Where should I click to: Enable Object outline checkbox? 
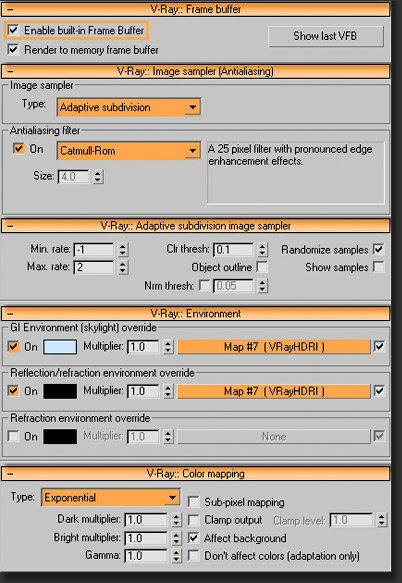point(262,267)
